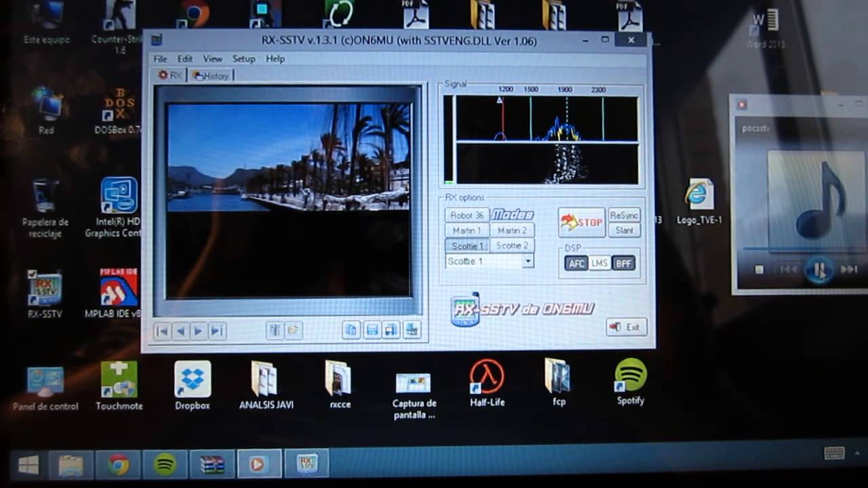Open Logo_TVE-1 desktop file
The image size is (868, 488).
tap(699, 201)
